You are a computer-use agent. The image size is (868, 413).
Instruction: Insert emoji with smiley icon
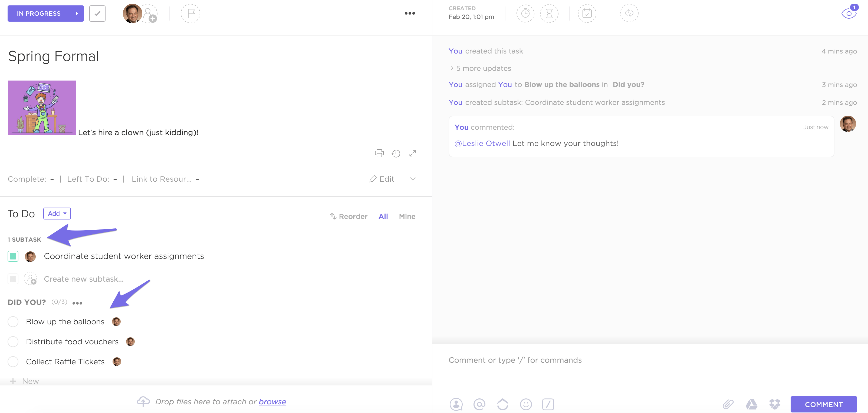pos(526,404)
